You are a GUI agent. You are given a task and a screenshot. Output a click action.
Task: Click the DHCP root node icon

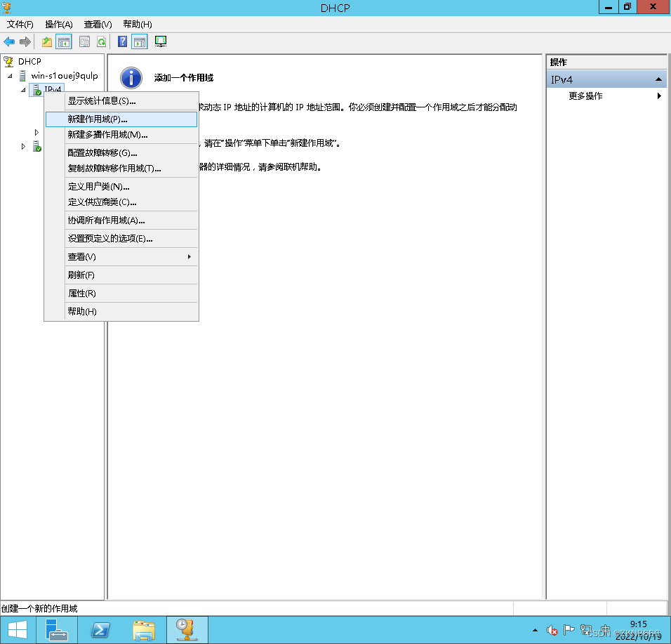8,61
